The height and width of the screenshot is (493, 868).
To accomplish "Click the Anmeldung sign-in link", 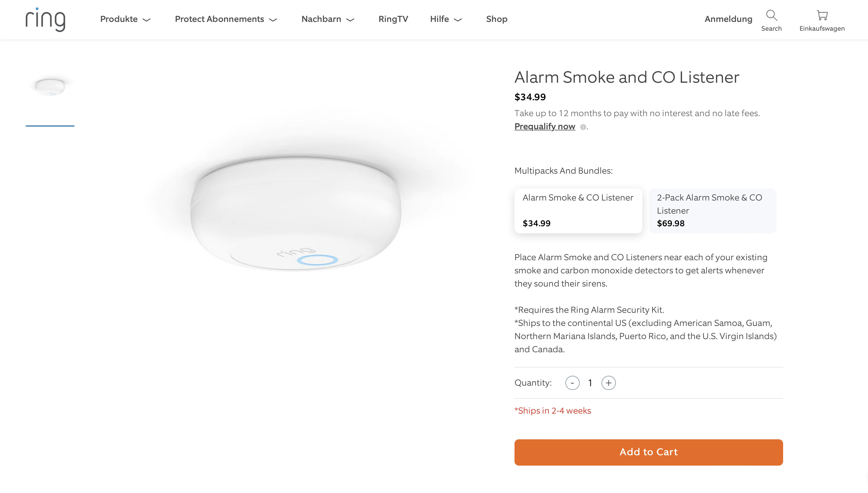I will [x=728, y=19].
